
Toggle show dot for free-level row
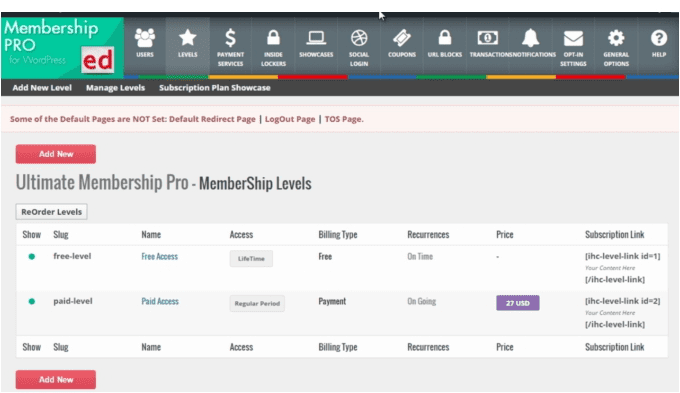(x=32, y=257)
